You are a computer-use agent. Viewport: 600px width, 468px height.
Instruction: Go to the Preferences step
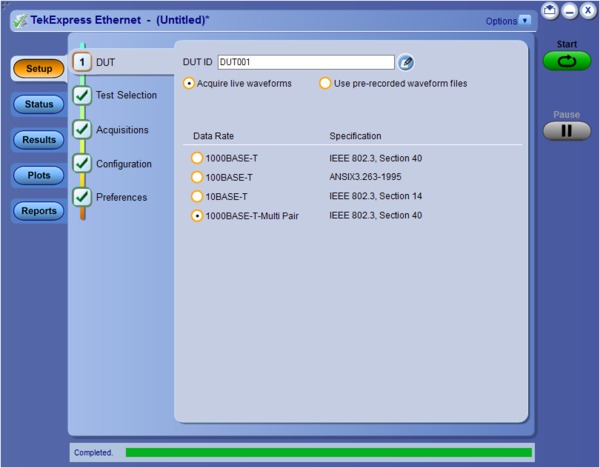(x=121, y=197)
